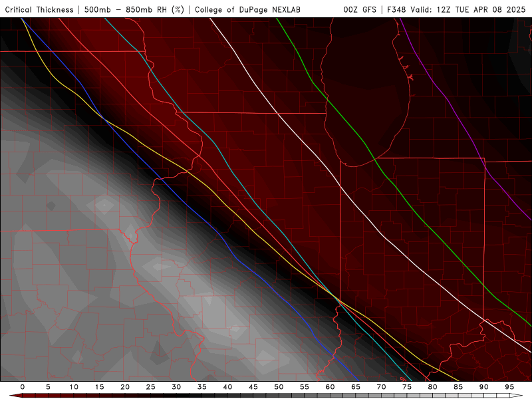Click the '15' value on the color scale
This screenshot has height=399, width=532.
pos(99,387)
